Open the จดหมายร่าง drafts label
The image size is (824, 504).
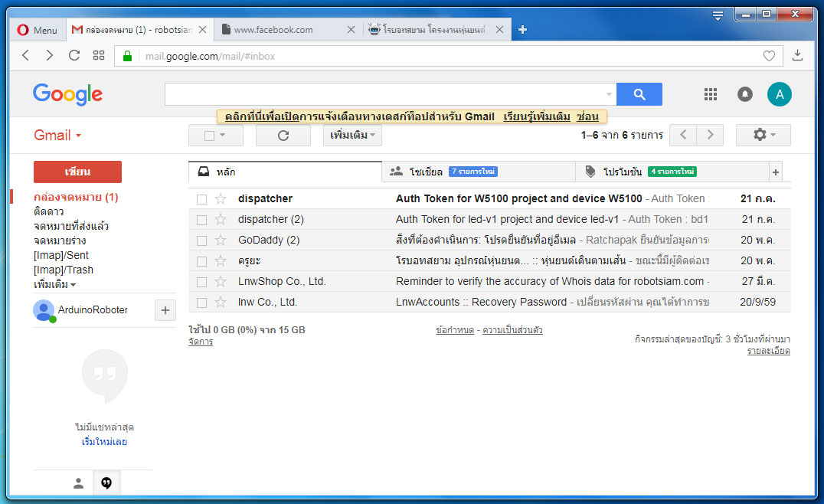(60, 241)
